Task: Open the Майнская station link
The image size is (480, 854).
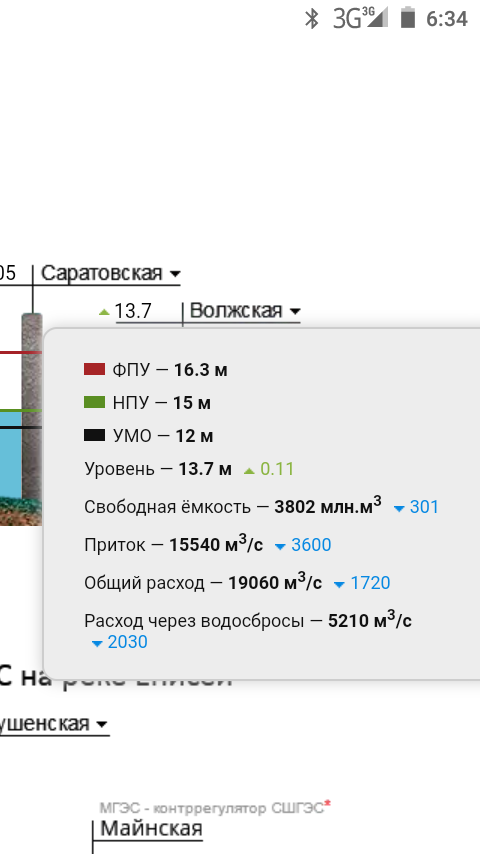Action: [x=151, y=828]
